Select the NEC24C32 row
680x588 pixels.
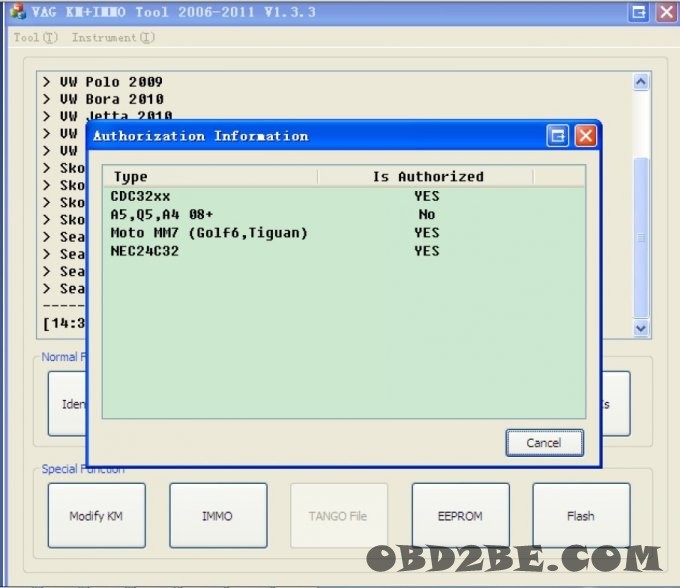point(344,251)
